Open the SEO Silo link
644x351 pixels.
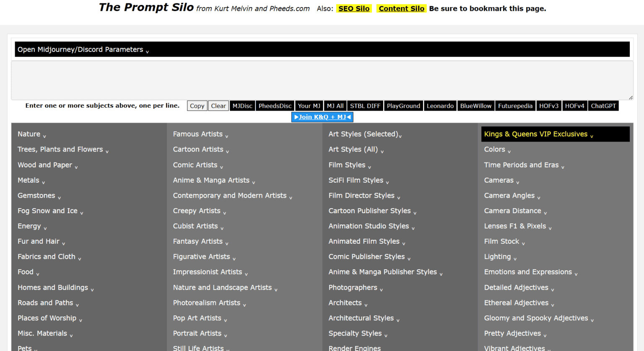[x=354, y=8]
